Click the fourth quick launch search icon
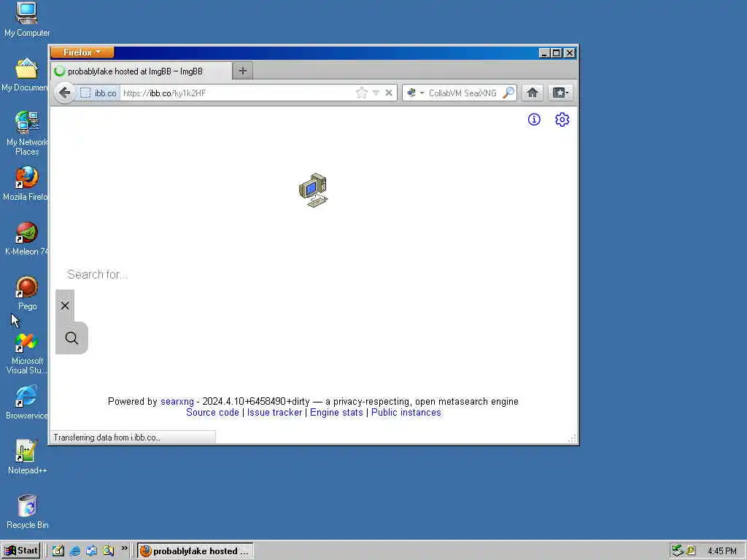 pos(109,551)
